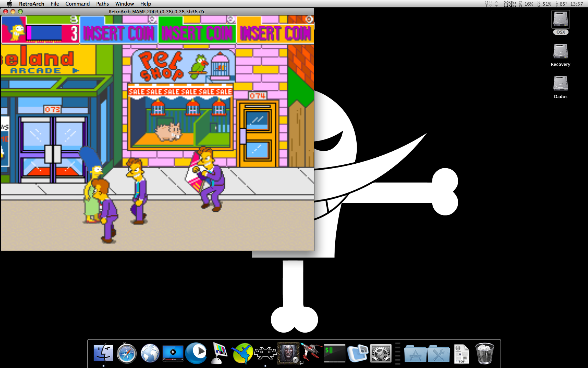Click the orange INSERT COIN player four banner
This screenshot has height=368, width=588.
point(275,34)
